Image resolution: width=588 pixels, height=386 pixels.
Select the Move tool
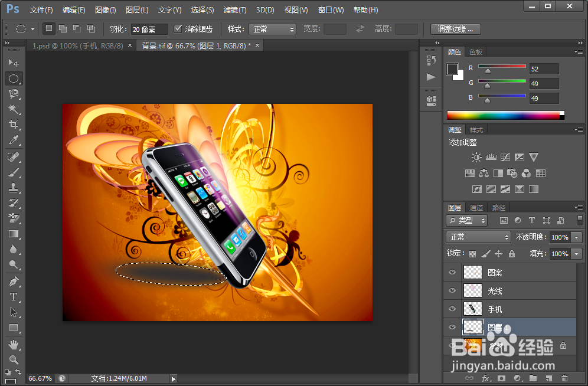click(x=14, y=63)
